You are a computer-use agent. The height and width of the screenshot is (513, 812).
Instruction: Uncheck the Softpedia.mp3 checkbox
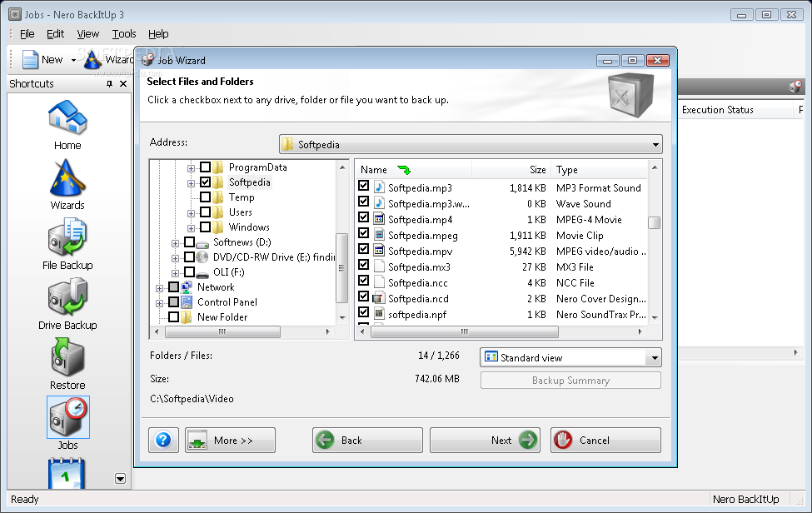click(364, 186)
